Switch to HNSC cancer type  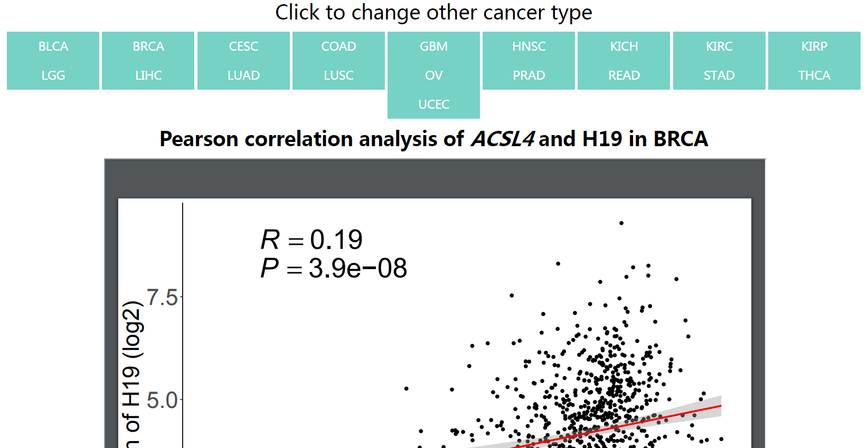[x=529, y=46]
